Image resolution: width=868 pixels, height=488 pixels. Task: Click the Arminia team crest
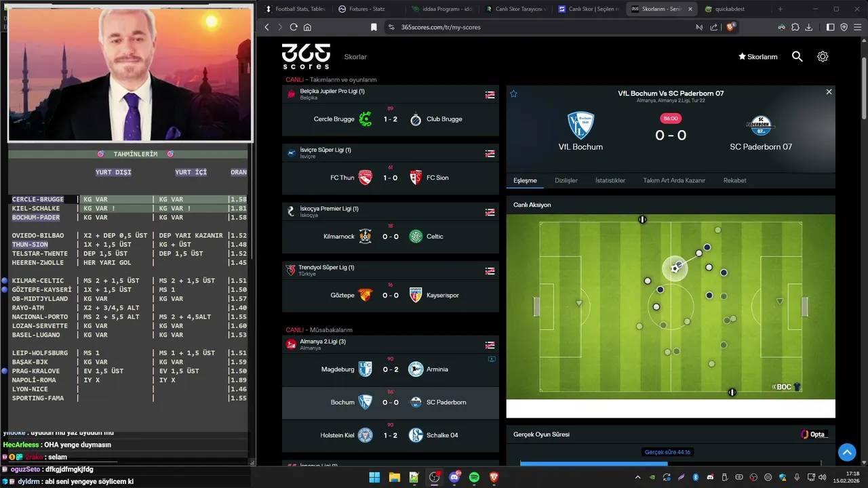coord(416,369)
